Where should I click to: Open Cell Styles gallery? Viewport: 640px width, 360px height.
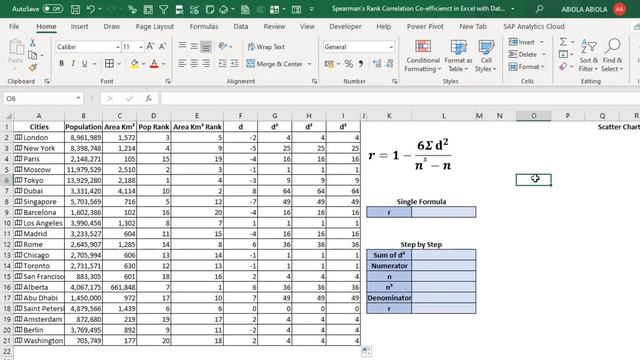pos(486,56)
